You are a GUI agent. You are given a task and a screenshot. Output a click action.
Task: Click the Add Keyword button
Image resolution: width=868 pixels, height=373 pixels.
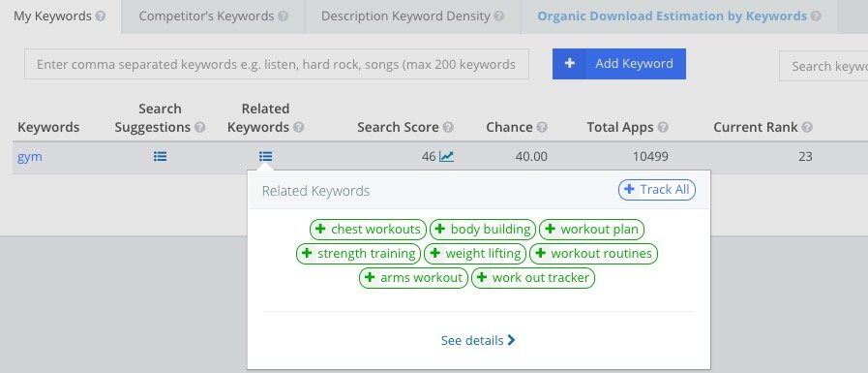point(619,64)
